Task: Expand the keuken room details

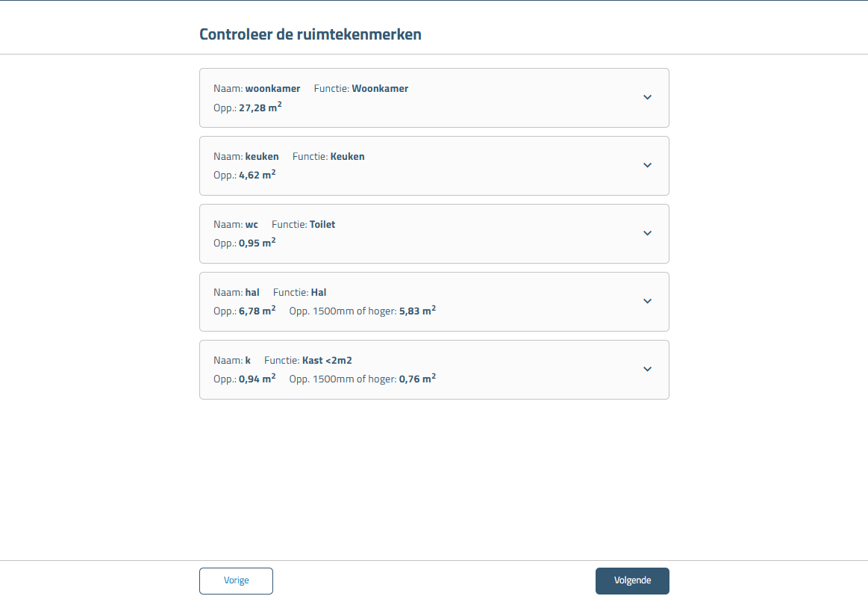Action: 647,165
